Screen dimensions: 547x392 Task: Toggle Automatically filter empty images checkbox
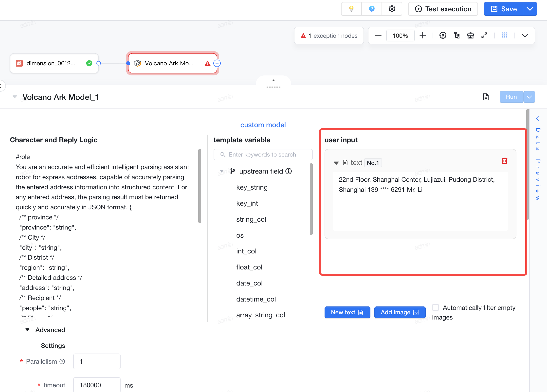tap(436, 307)
